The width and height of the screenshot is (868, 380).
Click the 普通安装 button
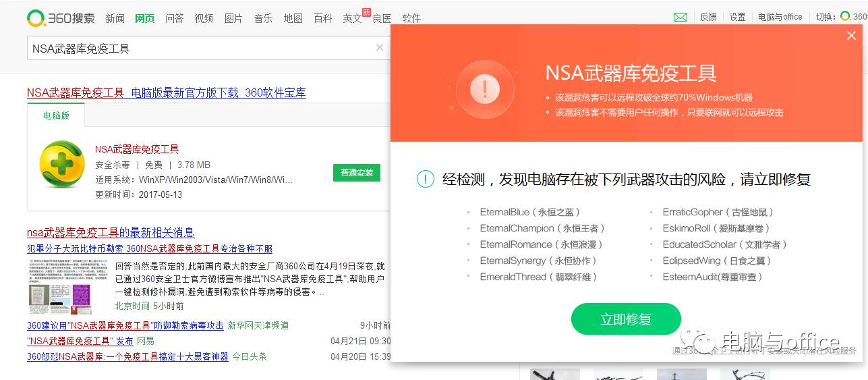pos(357,173)
